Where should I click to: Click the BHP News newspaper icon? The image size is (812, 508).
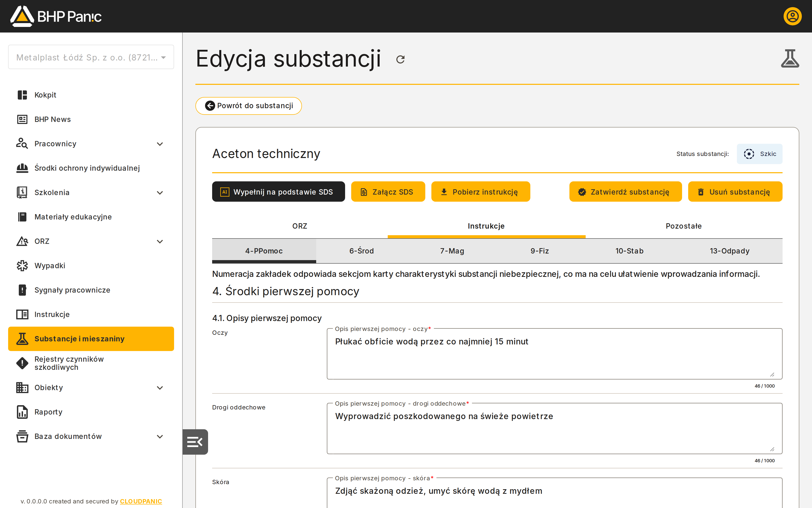pyautogui.click(x=22, y=119)
